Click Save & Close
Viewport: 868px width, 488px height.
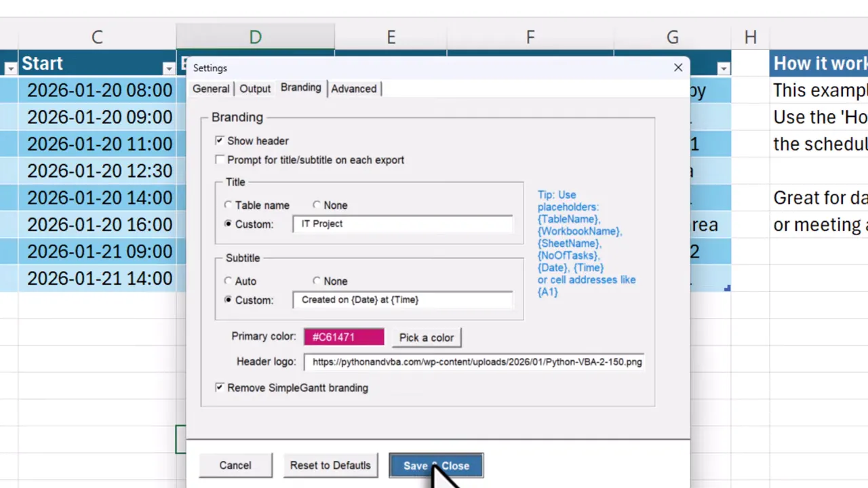tap(435, 465)
